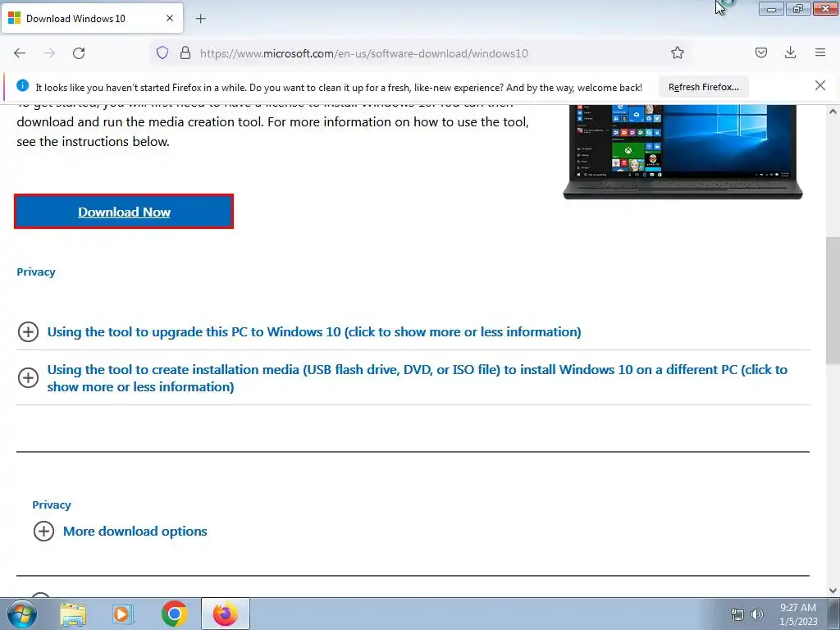Image resolution: width=840 pixels, height=630 pixels.
Task: Expand upgrade this PC to Windows 10 section
Action: coord(314,332)
